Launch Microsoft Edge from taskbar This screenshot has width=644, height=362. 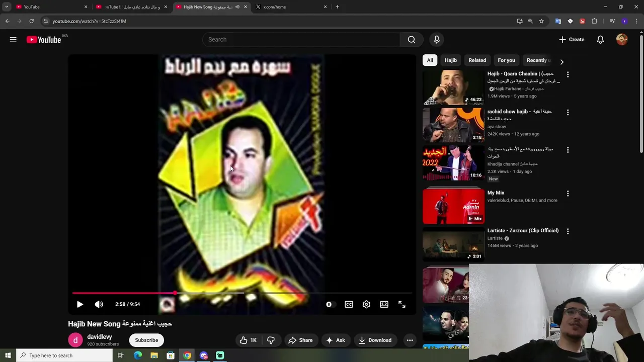138,355
